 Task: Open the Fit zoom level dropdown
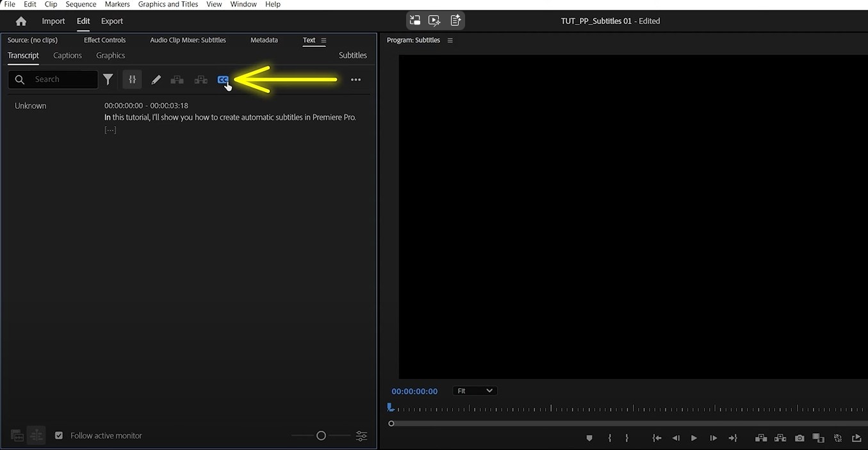coord(474,390)
